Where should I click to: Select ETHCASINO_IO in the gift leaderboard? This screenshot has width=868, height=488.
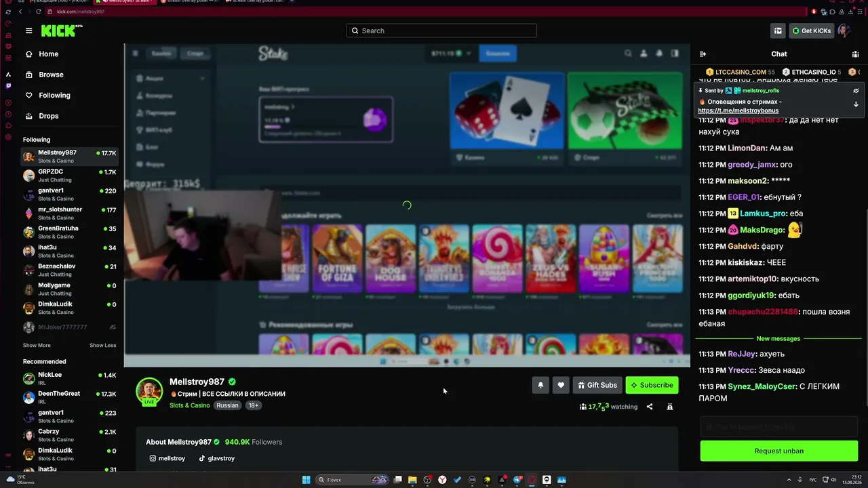[812, 72]
